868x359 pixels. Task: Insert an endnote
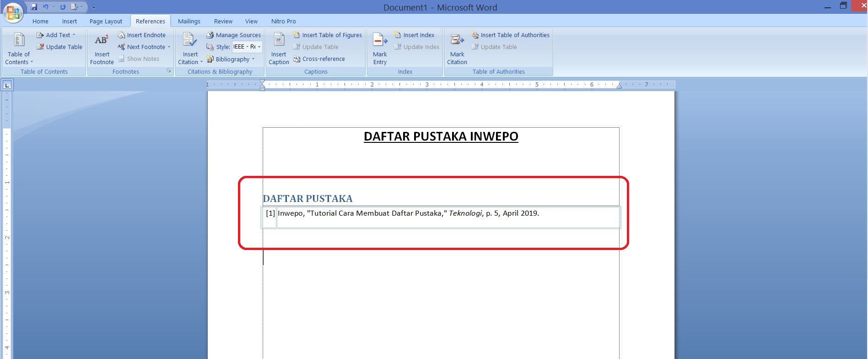click(x=141, y=35)
